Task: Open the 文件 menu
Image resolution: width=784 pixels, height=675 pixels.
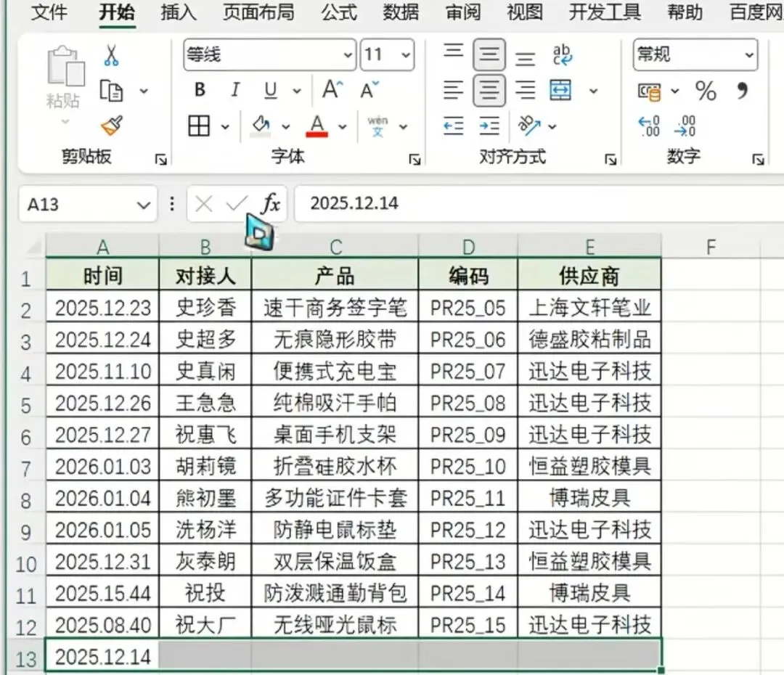Action: (49, 12)
